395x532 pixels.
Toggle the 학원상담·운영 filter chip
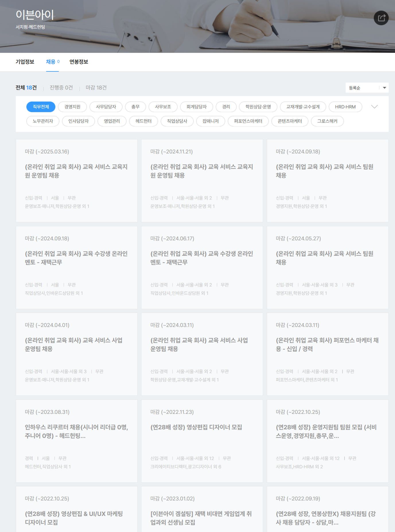click(x=258, y=107)
